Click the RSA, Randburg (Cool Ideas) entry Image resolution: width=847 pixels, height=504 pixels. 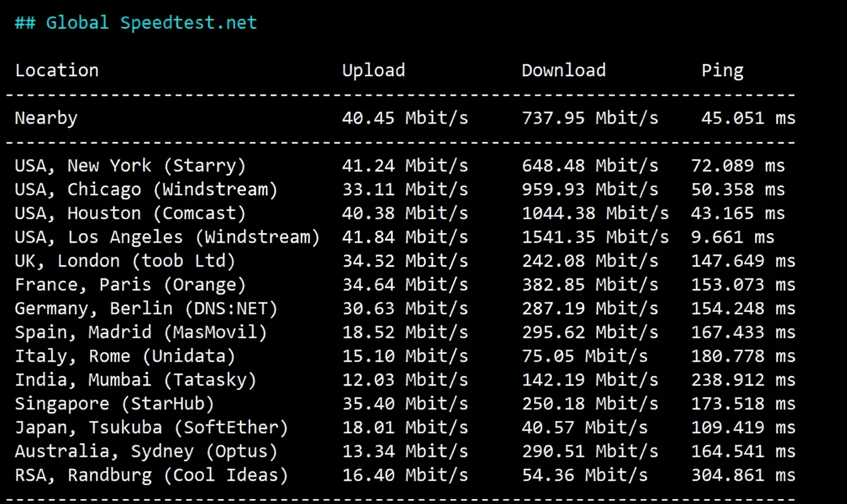[151, 475]
